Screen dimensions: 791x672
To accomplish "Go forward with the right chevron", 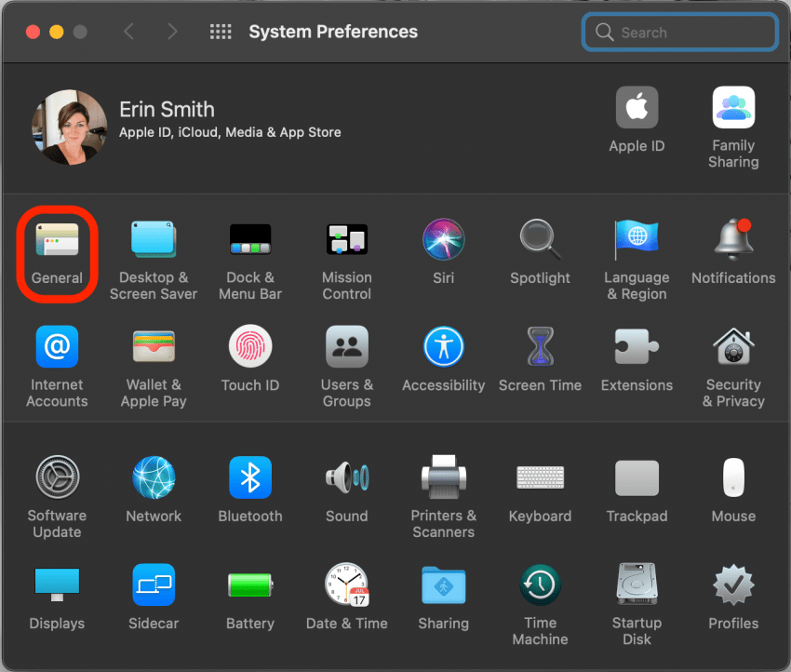I will pyautogui.click(x=172, y=32).
